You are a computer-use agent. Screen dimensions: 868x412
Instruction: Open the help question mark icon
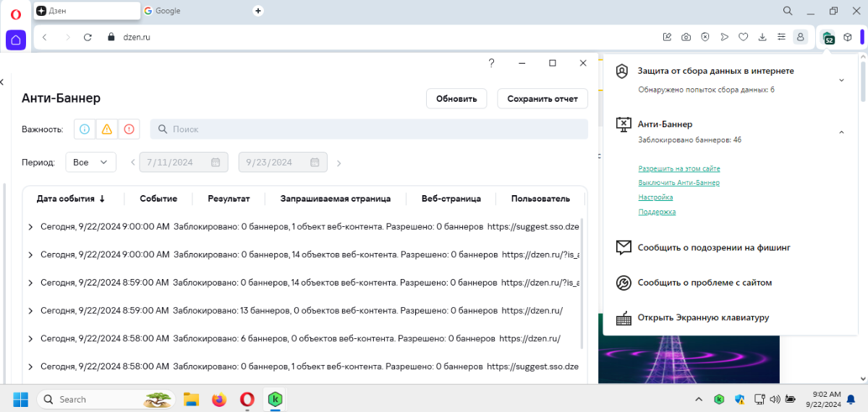click(x=491, y=64)
